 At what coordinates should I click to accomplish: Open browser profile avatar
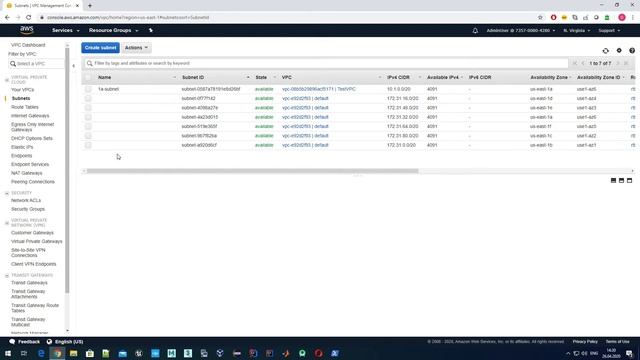(622, 18)
